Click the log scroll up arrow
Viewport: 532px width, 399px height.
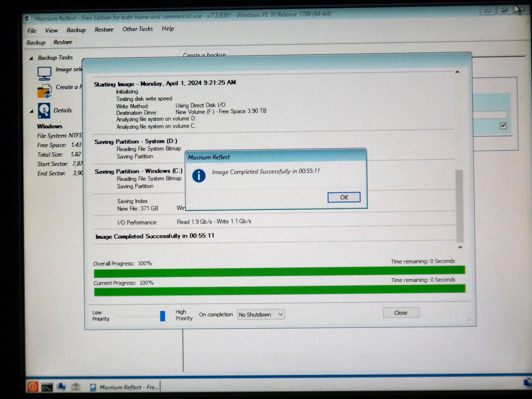tap(457, 72)
